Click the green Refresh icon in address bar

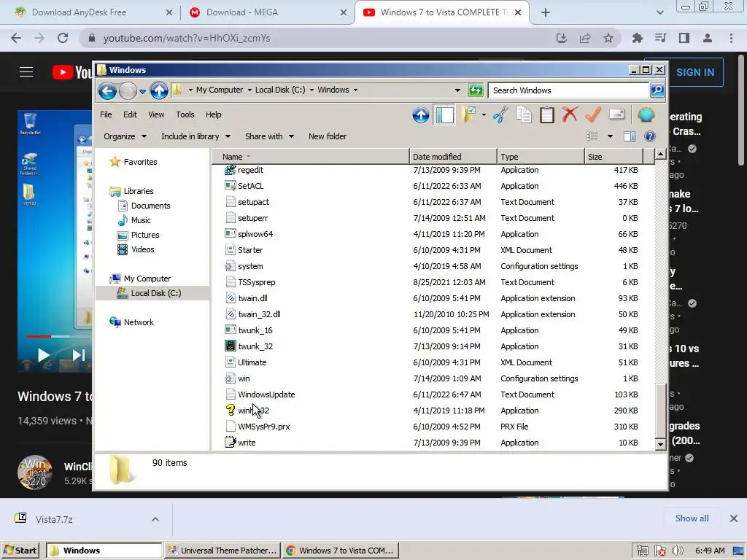[x=476, y=90]
